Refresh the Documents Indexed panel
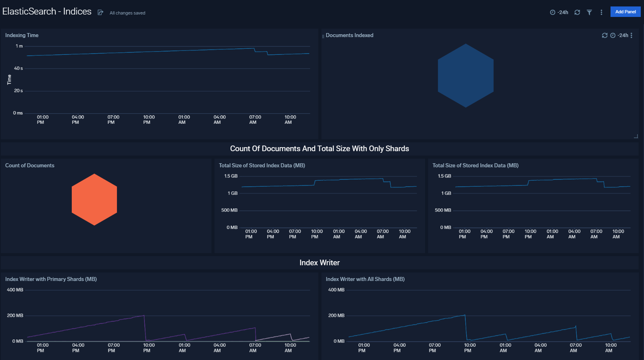 [604, 35]
